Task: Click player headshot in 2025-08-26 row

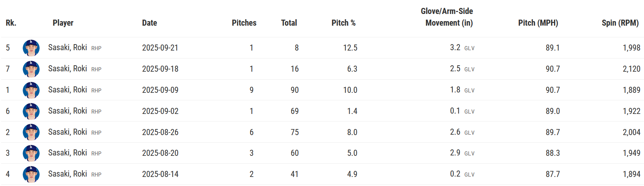Action: [31, 132]
